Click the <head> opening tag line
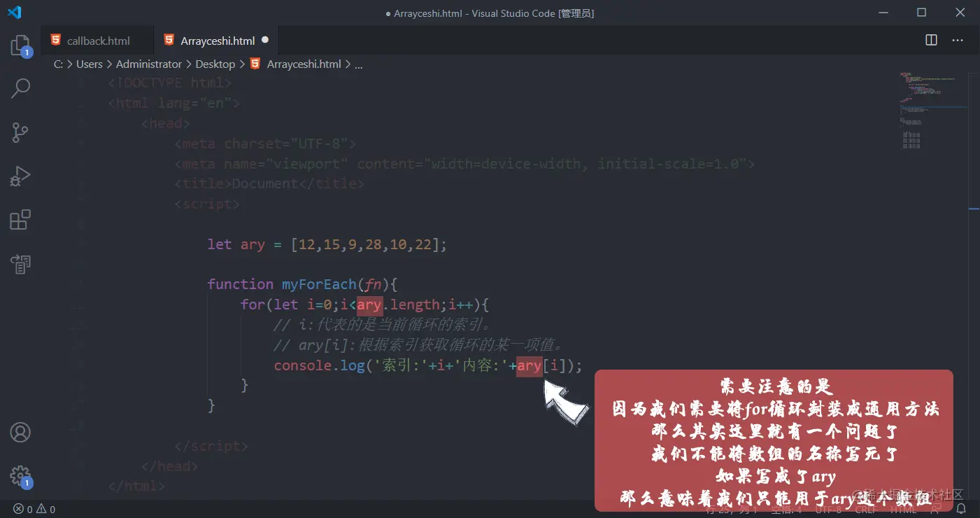 tap(166, 123)
